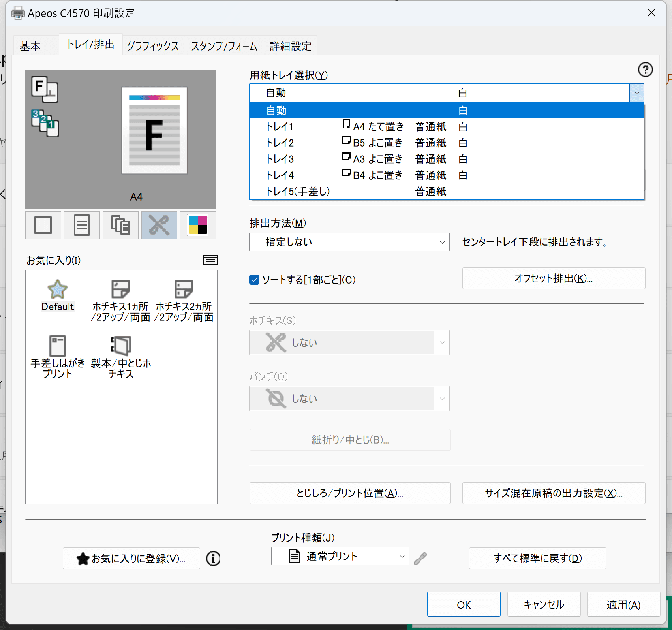Select トレイ2 B5 よこ置き option
Image resolution: width=672 pixels, height=630 pixels.
coord(447,143)
